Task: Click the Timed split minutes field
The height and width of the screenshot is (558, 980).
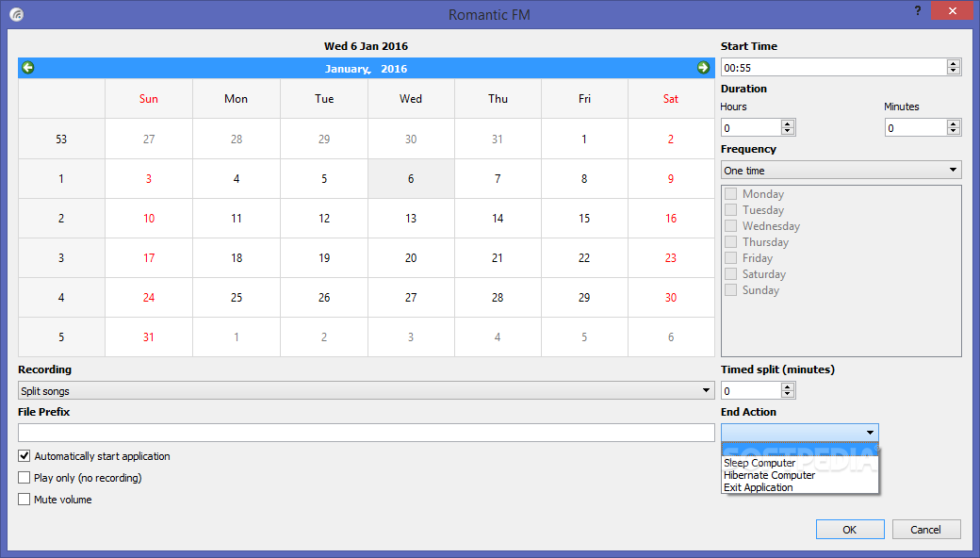Action: coord(751,390)
